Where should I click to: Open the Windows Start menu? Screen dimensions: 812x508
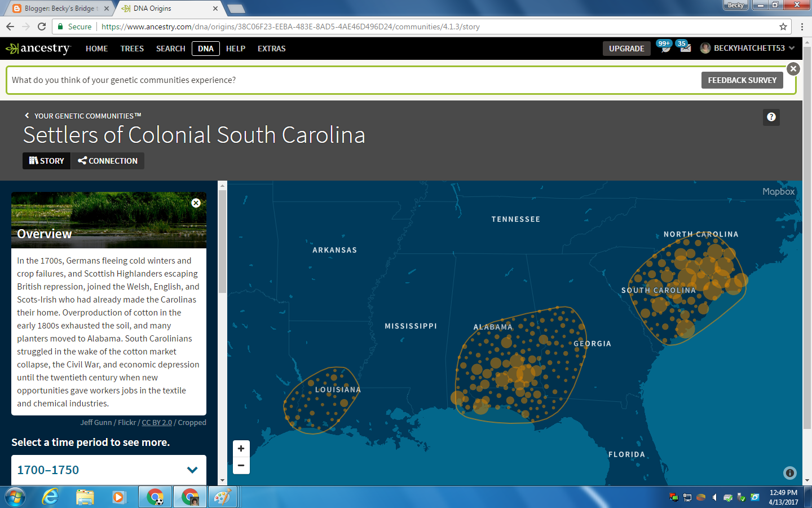point(15,497)
